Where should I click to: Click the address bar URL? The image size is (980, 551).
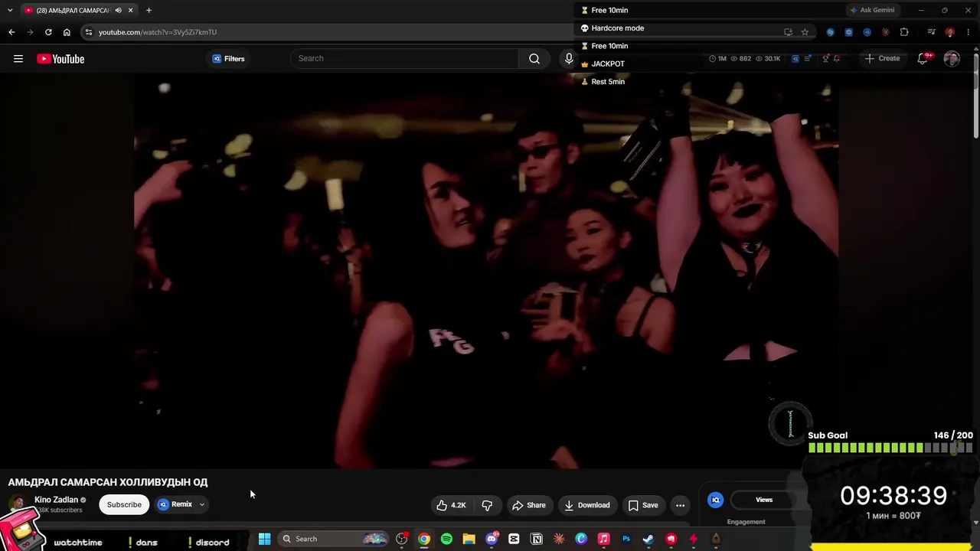pos(158,32)
